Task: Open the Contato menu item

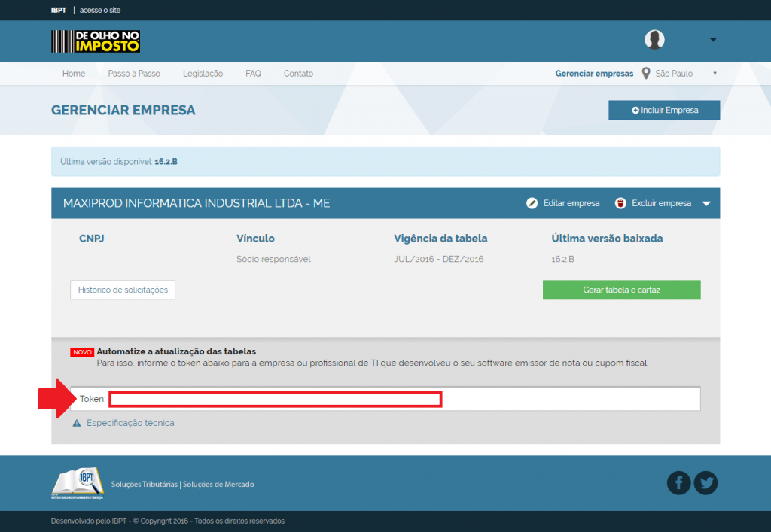Action: [x=298, y=74]
